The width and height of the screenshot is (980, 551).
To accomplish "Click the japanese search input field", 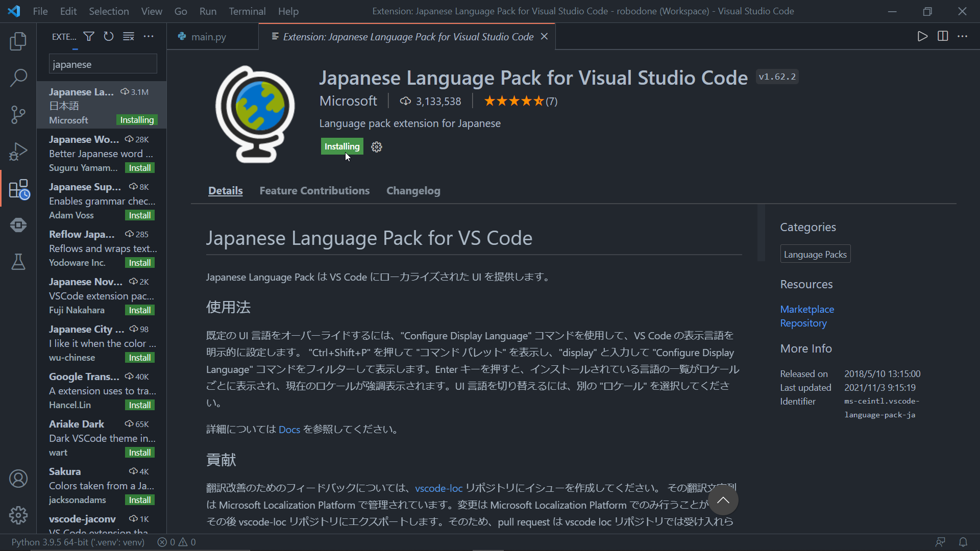I will (102, 64).
